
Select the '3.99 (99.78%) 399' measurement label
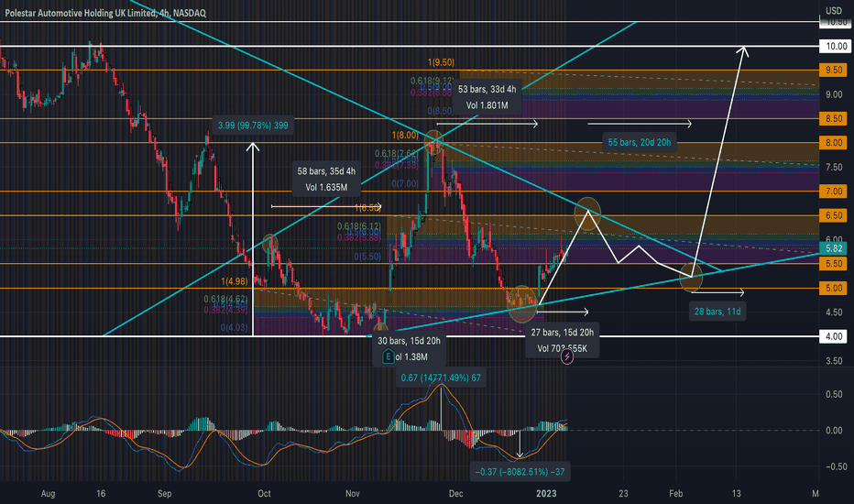click(253, 126)
